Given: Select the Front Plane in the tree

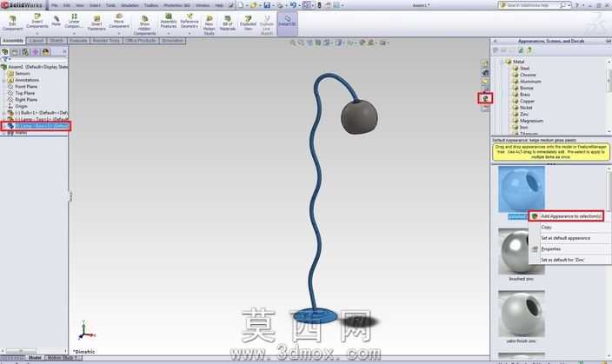Looking at the screenshot, I should click(x=26, y=87).
